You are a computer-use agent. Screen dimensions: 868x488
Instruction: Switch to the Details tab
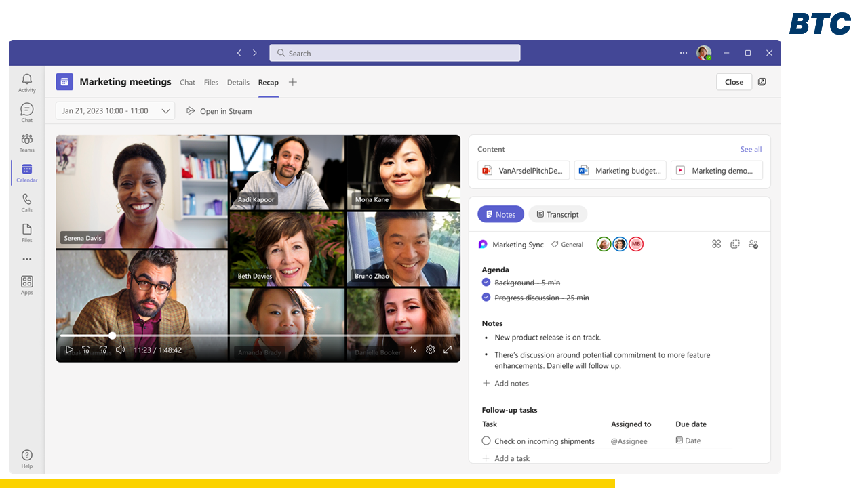point(238,82)
